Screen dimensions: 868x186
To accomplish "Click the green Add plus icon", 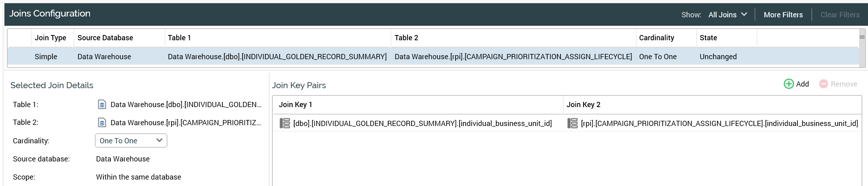I will click(x=789, y=84).
